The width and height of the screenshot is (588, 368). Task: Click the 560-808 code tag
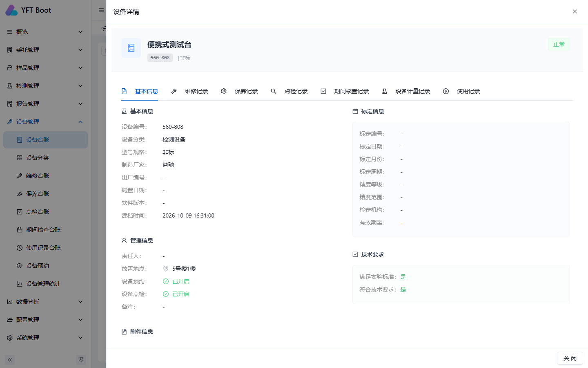click(x=160, y=58)
